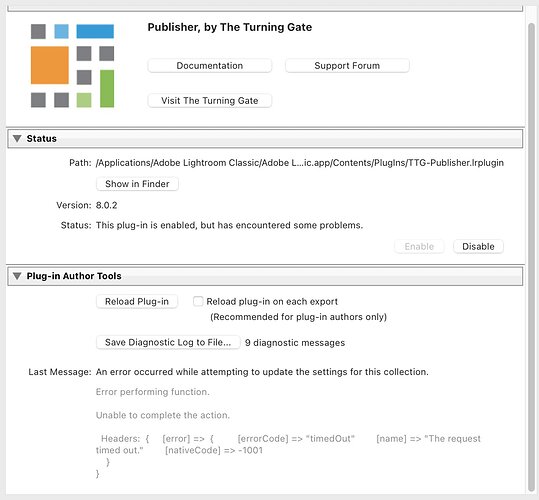This screenshot has width=539, height=500.
Task: Collapse the Plug-in Author Tools triangle
Action: click(17, 276)
